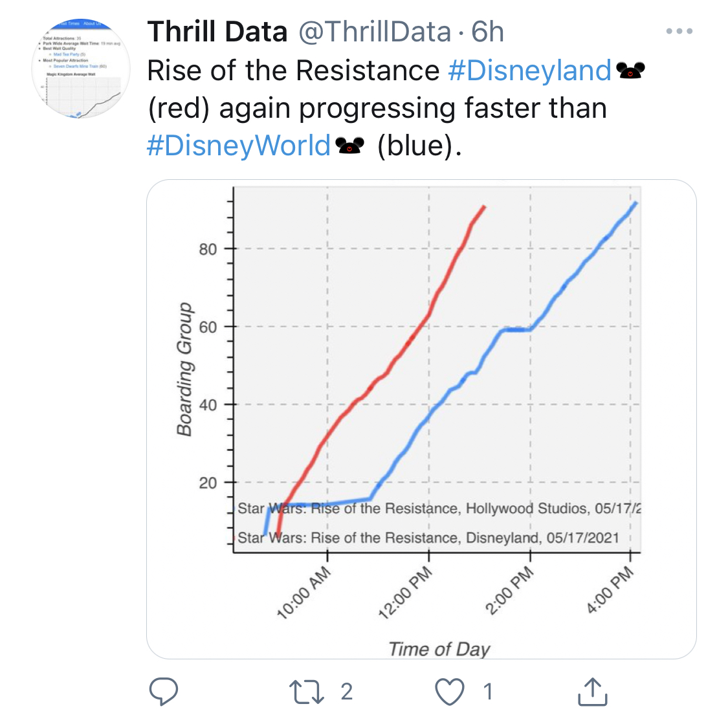Click the 12:00 PM time axis label
The height and width of the screenshot is (726, 728).
point(406,592)
